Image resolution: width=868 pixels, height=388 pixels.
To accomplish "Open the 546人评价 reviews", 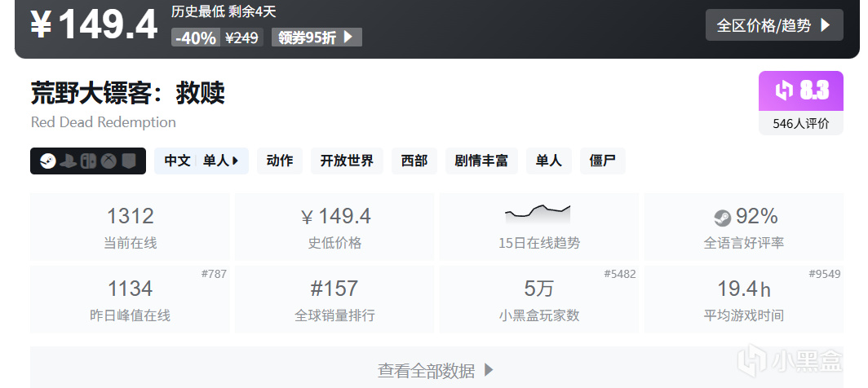I will [x=801, y=123].
